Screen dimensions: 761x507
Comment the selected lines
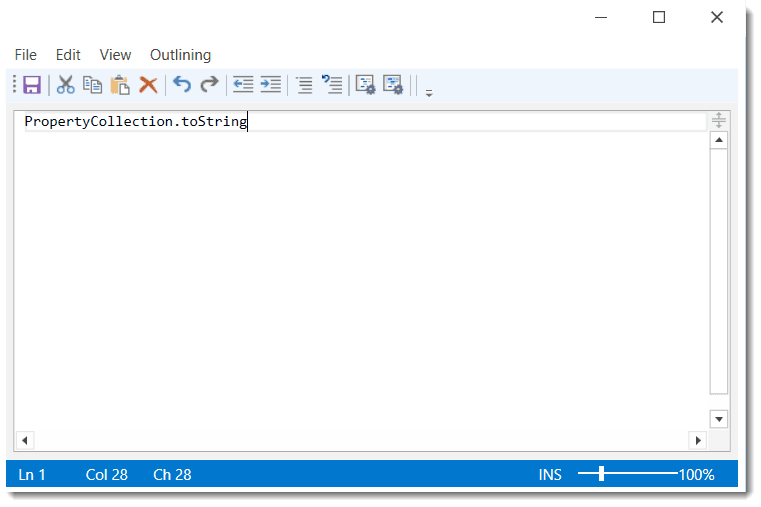pyautogui.click(x=304, y=85)
